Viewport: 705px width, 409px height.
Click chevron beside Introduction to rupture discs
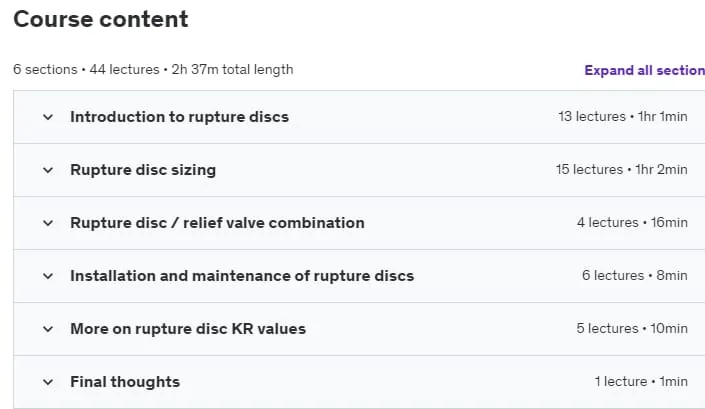48,117
